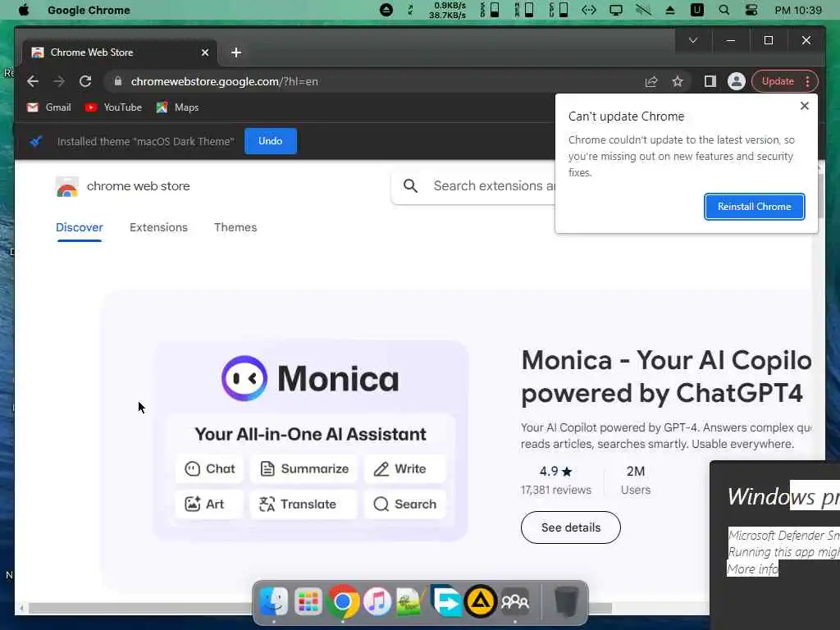Screen dimensions: 840x630
Task: Click the Spotlight search icon in menu bar
Action: click(724, 10)
